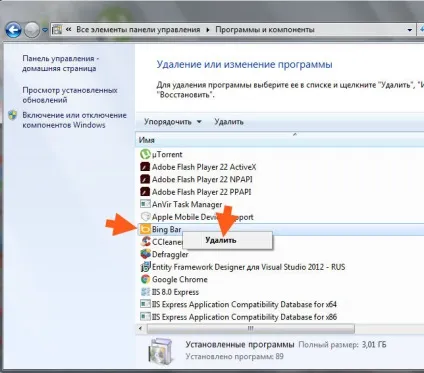Image resolution: width=424 pixels, height=373 pixels.
Task: Click the IIS 8.0 Express icon
Action: point(145,292)
